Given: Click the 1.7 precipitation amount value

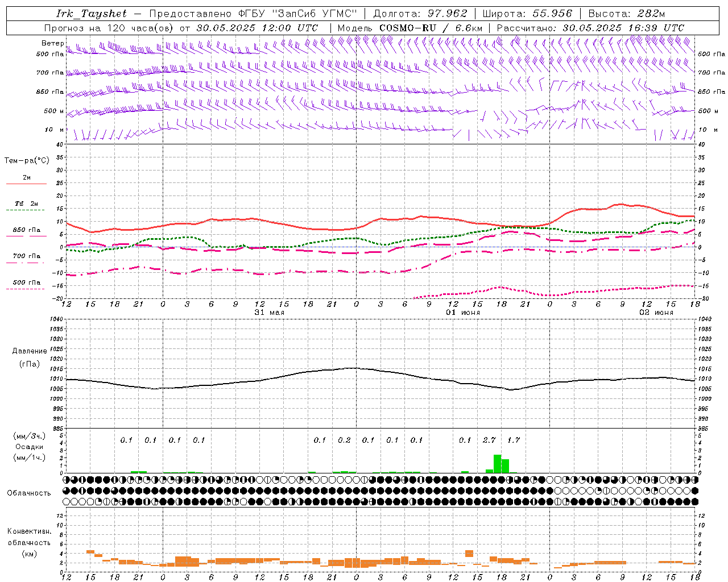Looking at the screenshot, I should coord(514,440).
